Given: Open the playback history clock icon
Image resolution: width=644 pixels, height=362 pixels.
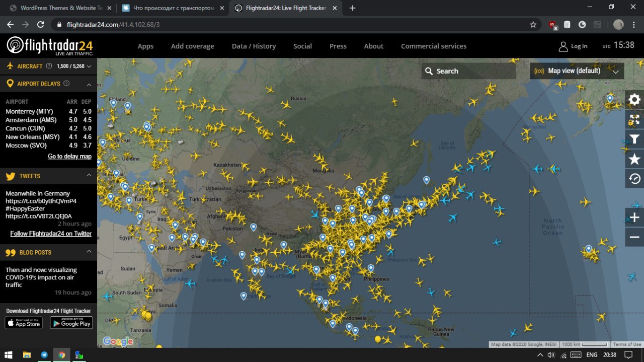Looking at the screenshot, I should (x=634, y=179).
